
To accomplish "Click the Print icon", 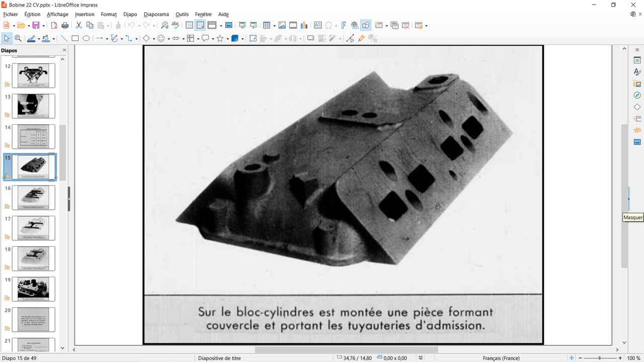I will (65, 25).
